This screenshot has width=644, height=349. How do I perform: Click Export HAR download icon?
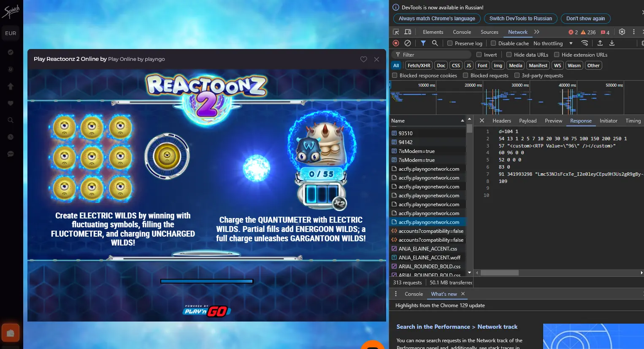point(612,43)
